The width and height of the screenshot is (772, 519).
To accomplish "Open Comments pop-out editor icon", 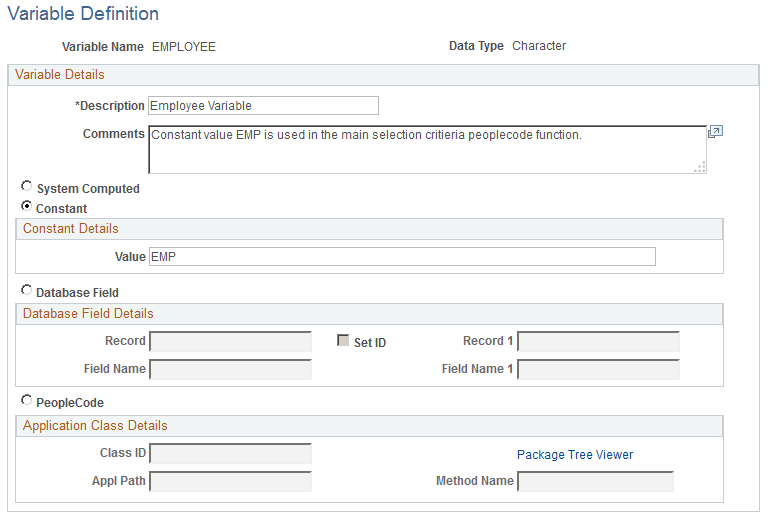I will coord(715,132).
